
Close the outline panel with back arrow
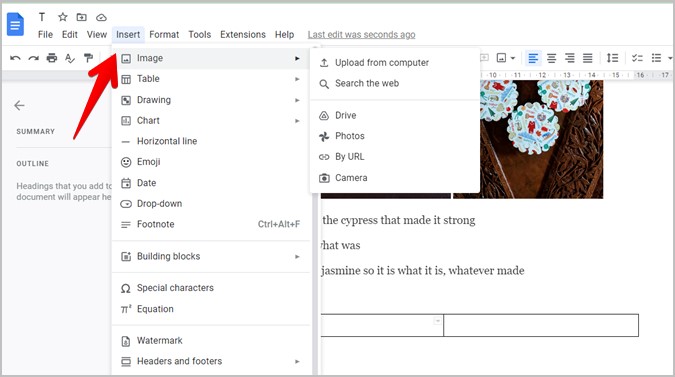pyautogui.click(x=19, y=105)
